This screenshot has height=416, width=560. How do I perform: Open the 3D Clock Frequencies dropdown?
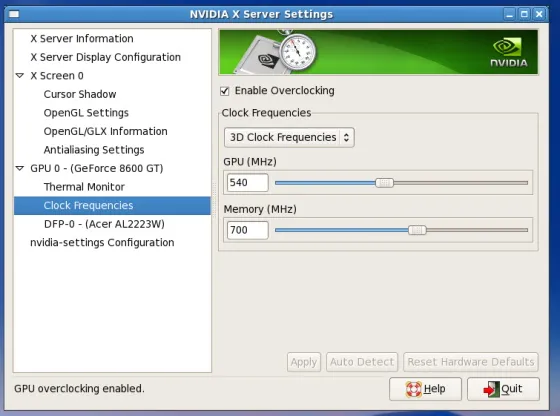click(289, 137)
